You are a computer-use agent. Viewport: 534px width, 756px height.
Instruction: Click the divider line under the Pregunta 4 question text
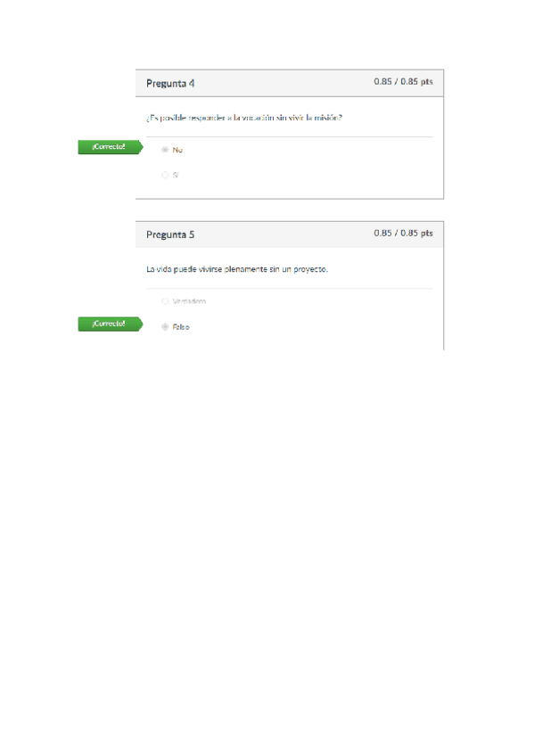pyautogui.click(x=289, y=137)
